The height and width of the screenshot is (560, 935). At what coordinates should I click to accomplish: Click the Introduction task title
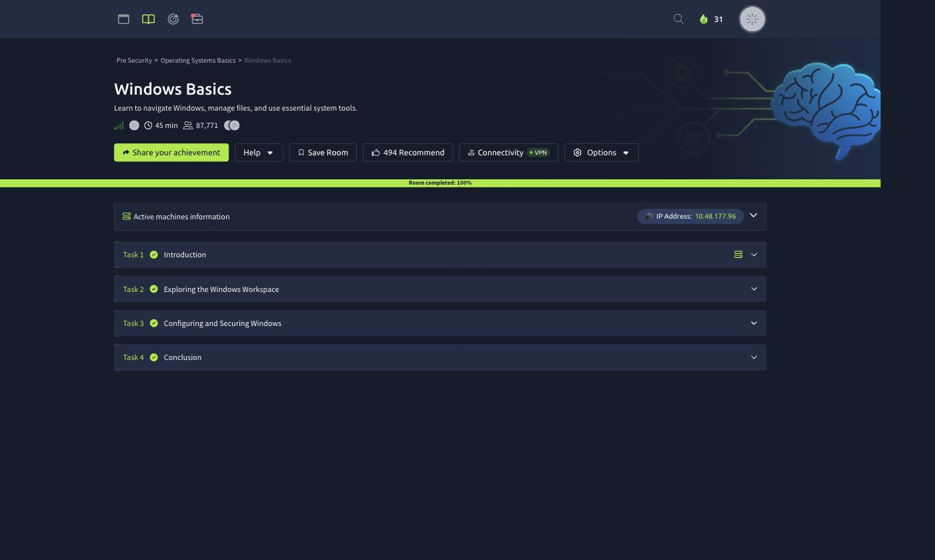click(x=185, y=255)
